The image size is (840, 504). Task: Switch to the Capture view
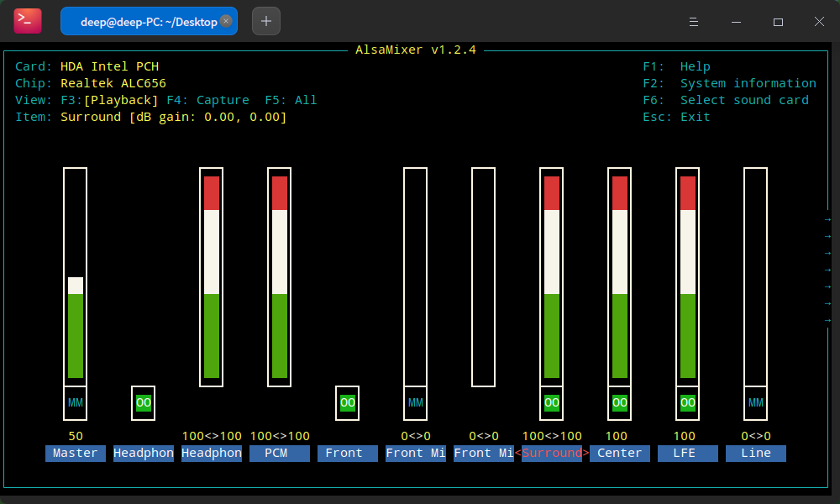tap(207, 100)
